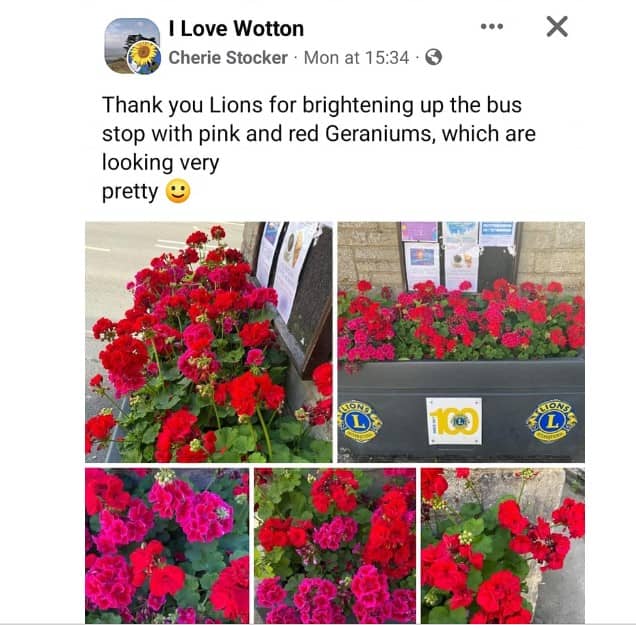The height and width of the screenshot is (629, 636).
Task: Click the smiley emoji in the post
Action: [x=178, y=191]
